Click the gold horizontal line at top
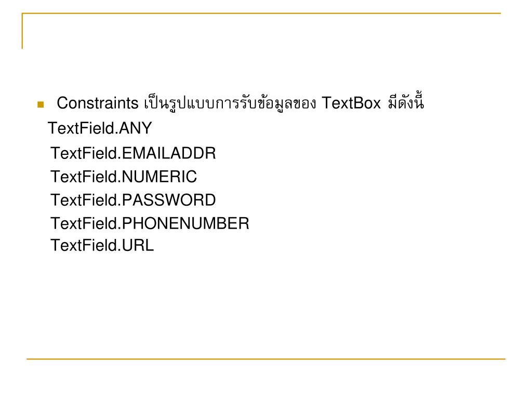 tap(261, 13)
